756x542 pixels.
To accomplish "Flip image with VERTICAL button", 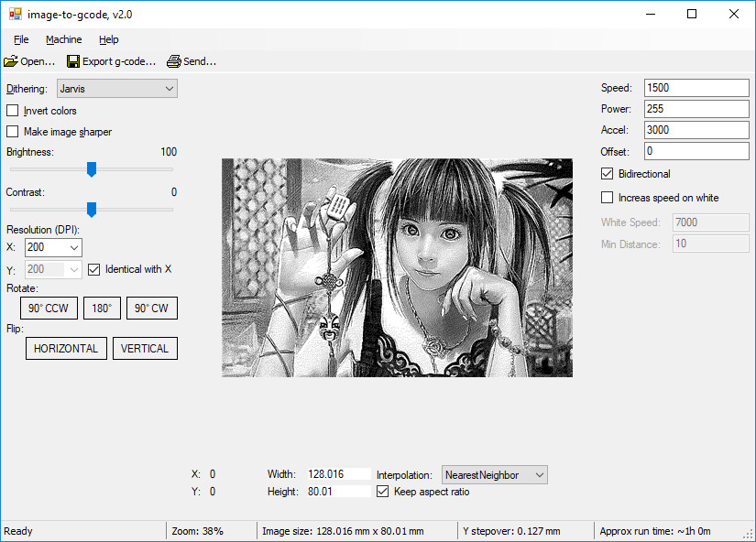I will pos(145,348).
